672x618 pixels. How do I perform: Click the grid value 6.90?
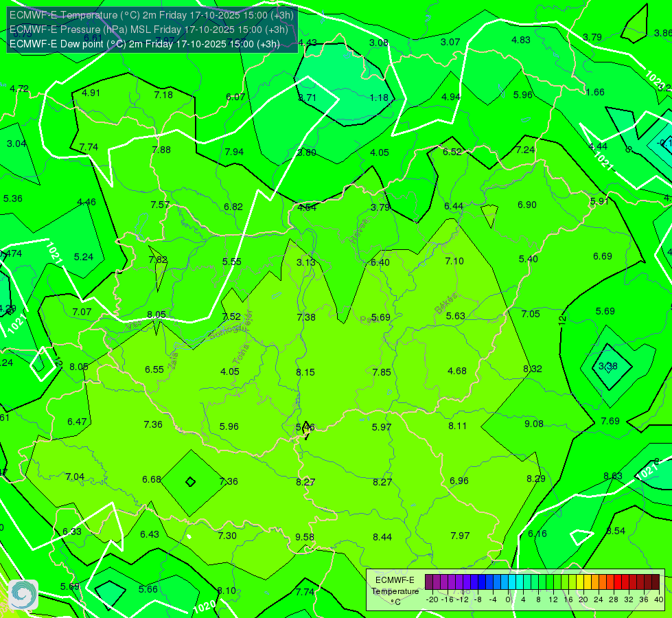tap(527, 205)
